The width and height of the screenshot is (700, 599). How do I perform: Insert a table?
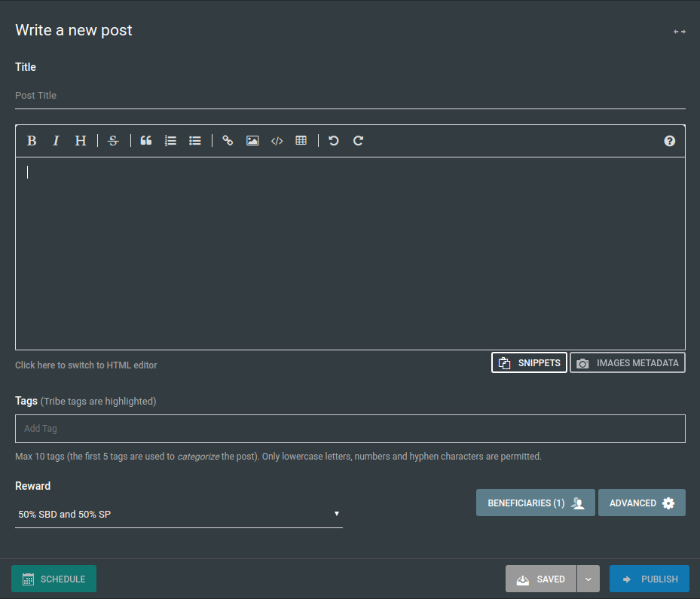[301, 141]
